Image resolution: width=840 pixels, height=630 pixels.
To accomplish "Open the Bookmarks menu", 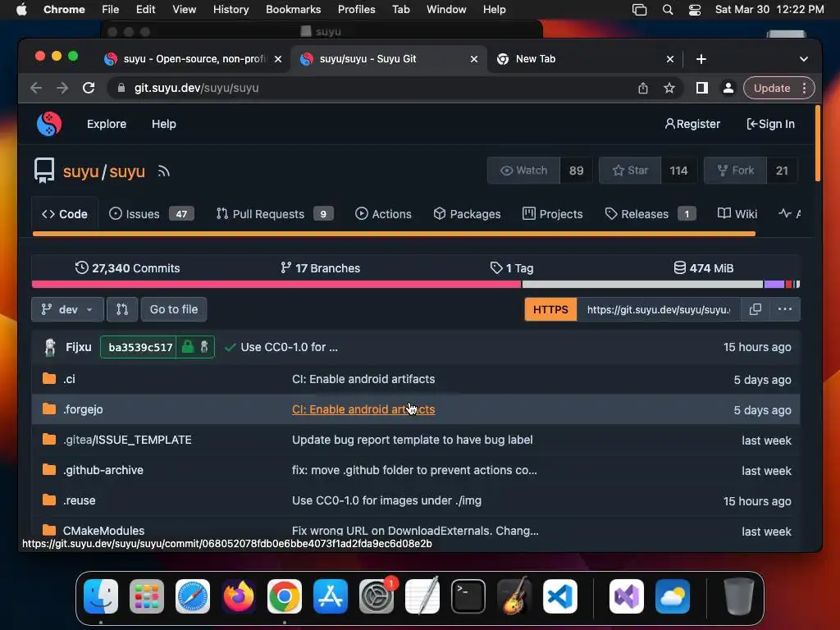I will tap(293, 10).
